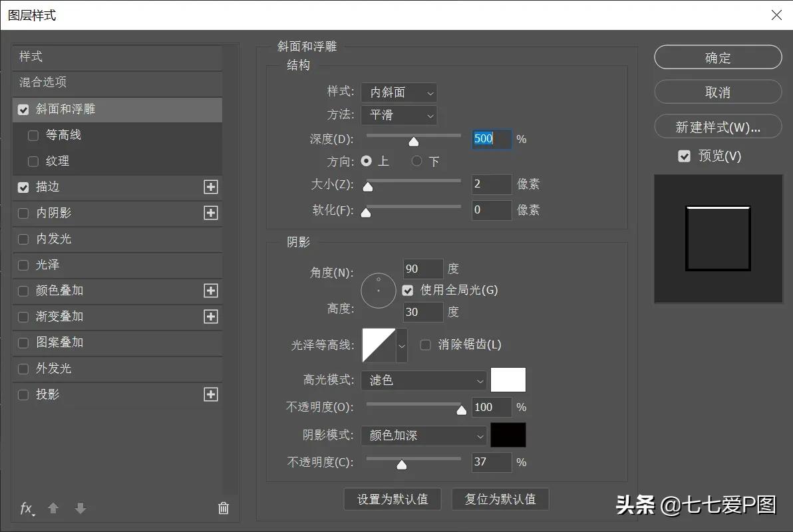Click the plus icon beside 描边

tap(211, 187)
